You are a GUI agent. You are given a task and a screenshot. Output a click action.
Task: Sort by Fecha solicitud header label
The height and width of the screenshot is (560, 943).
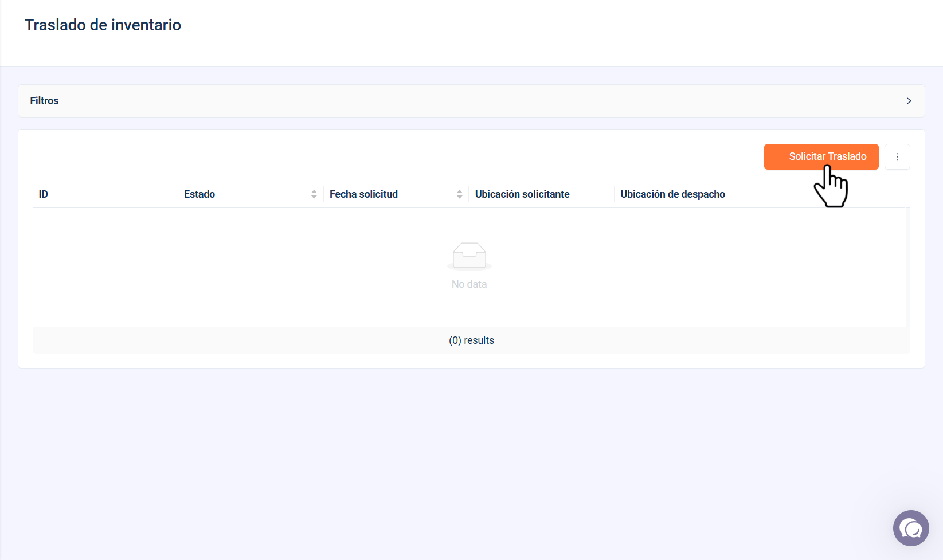[363, 194]
